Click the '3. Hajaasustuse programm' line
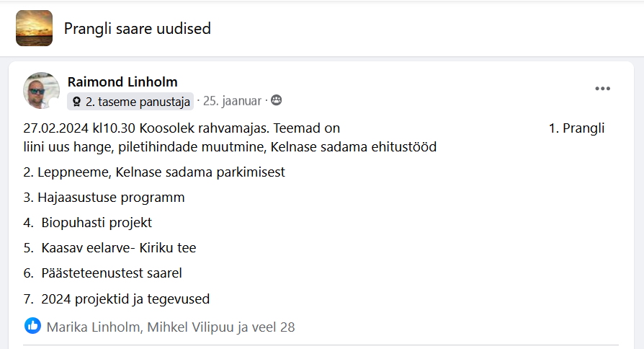The width and height of the screenshot is (644, 349). (104, 198)
